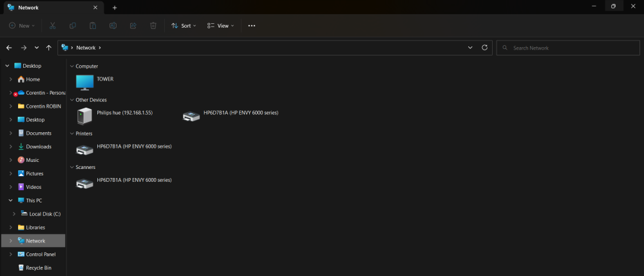Open address bar history dropdown
The width and height of the screenshot is (644, 276).
(470, 48)
